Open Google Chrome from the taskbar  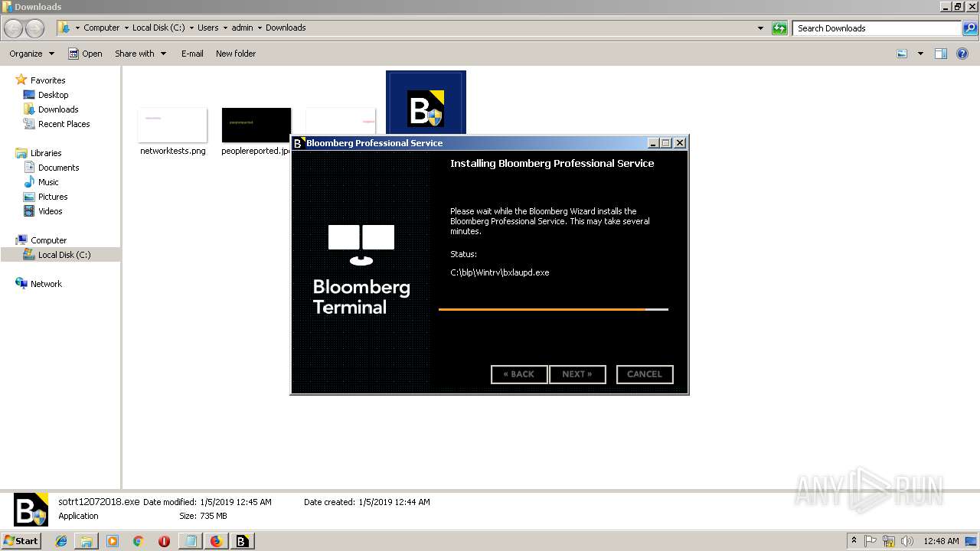pos(139,541)
